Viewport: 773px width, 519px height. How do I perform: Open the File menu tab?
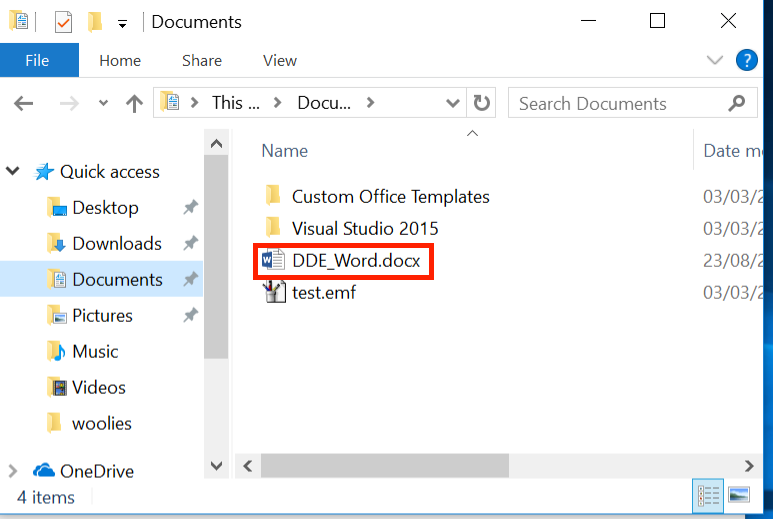(x=37, y=60)
